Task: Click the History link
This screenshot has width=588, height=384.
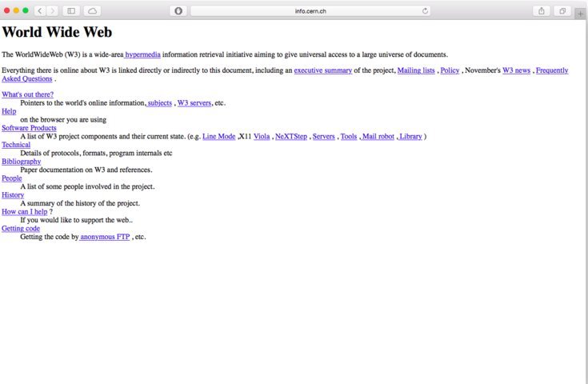Action: pyautogui.click(x=13, y=195)
